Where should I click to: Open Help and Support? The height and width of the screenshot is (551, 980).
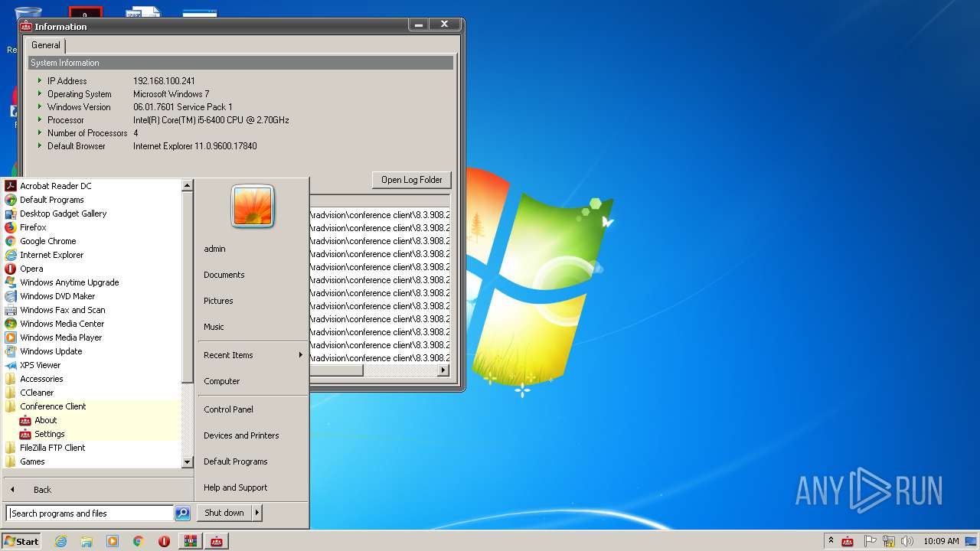pos(235,487)
